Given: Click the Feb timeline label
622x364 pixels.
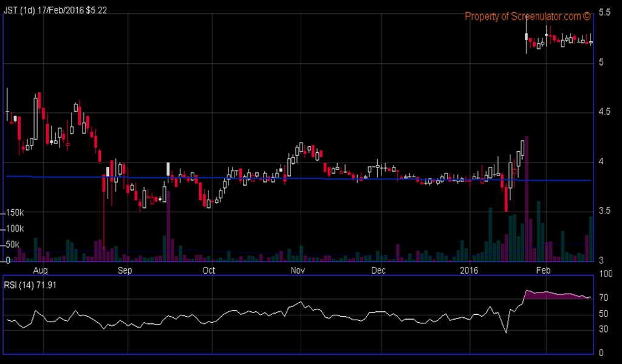Looking at the screenshot, I should pos(543,271).
